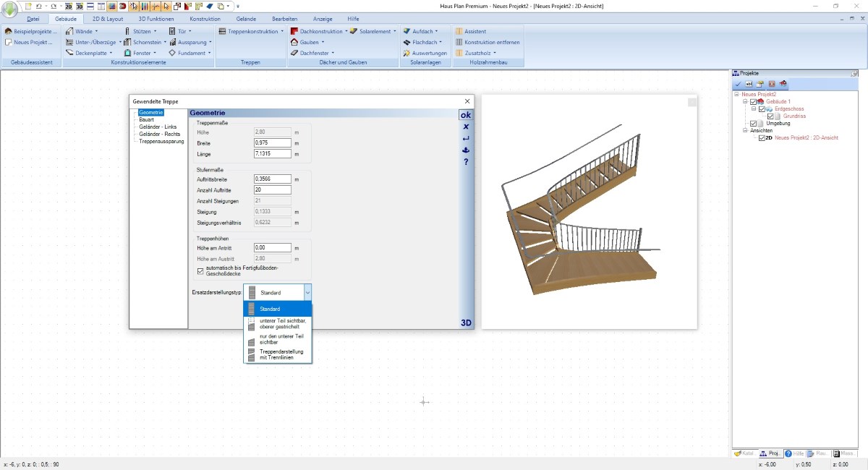
Task: Toggle the 3D preview button in dialog
Action: [467, 322]
